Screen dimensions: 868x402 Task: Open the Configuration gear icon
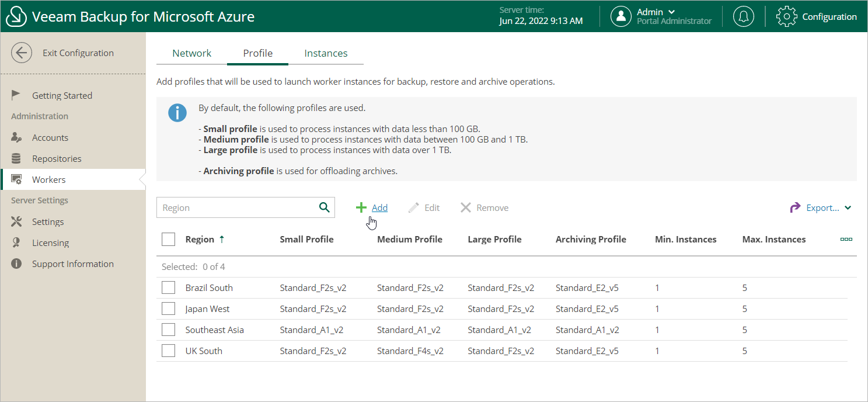pyautogui.click(x=786, y=16)
